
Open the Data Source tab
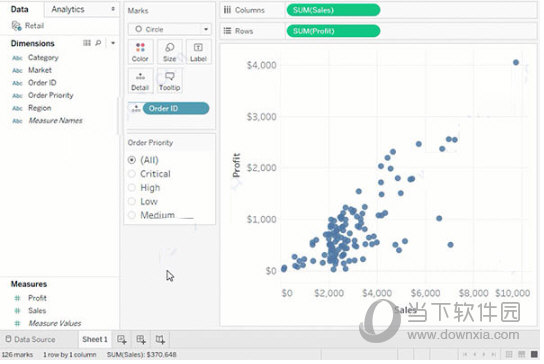(31, 339)
